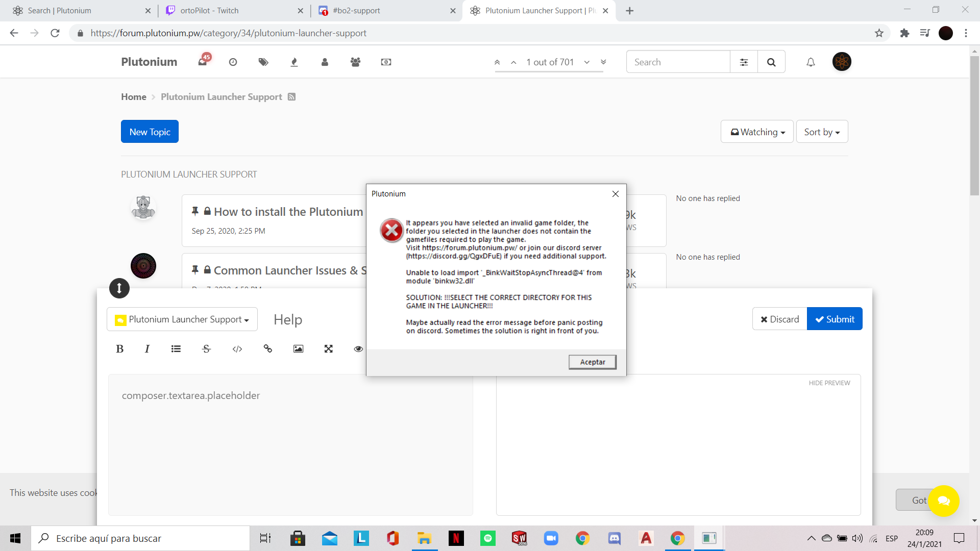
Task: Click HIDE PREVIEW toggle
Action: point(829,383)
